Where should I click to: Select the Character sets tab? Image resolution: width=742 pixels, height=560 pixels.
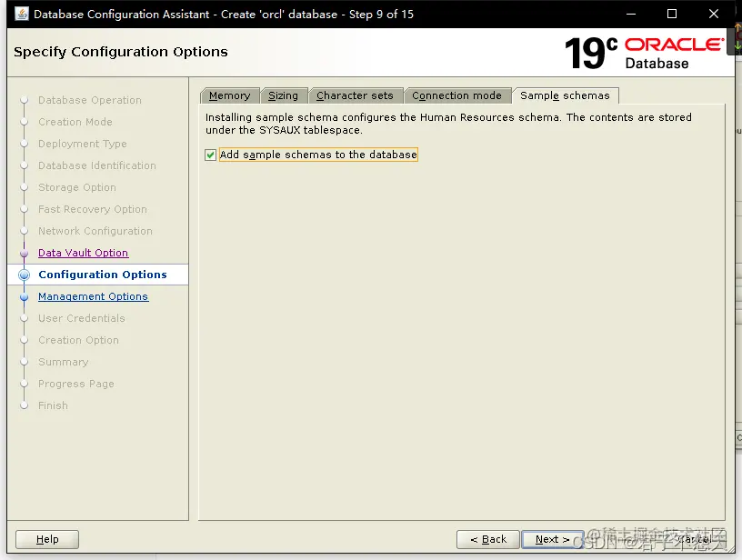tap(355, 95)
